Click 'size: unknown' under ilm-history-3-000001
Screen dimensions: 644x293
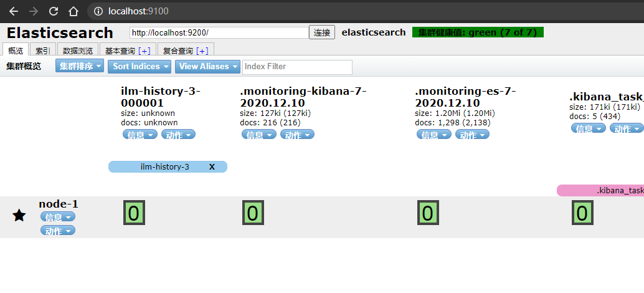point(148,113)
